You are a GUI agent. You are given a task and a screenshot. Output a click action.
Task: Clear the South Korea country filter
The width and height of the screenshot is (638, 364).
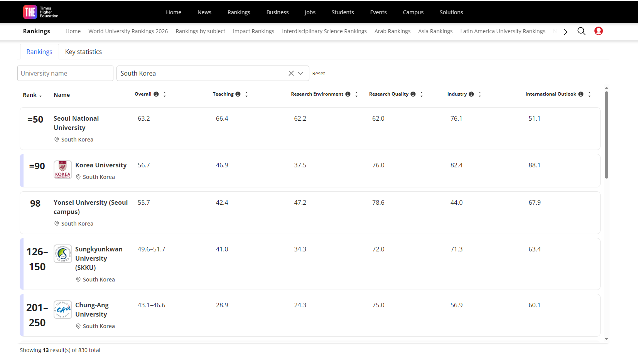(x=291, y=73)
